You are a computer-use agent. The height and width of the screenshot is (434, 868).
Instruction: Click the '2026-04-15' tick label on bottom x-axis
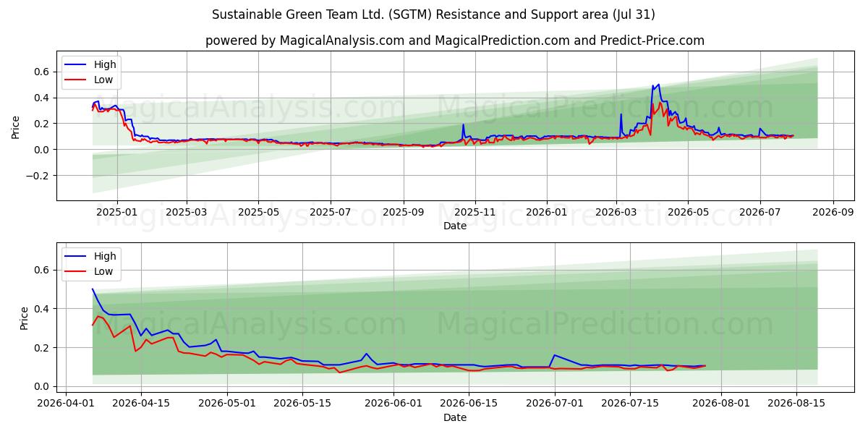point(140,404)
